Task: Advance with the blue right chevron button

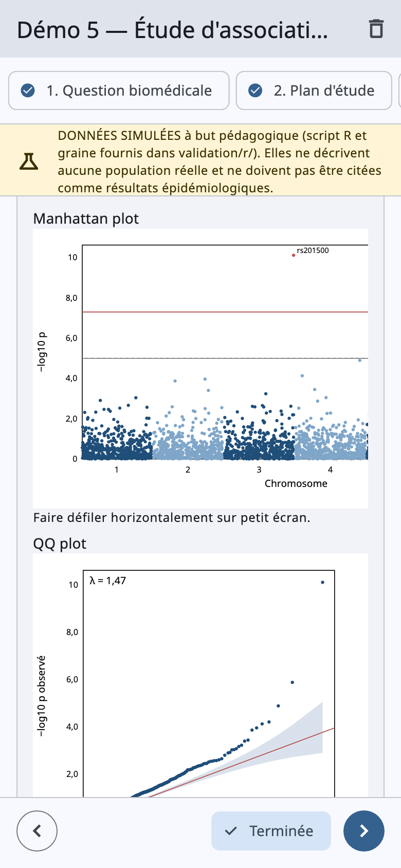Action: 364,831
